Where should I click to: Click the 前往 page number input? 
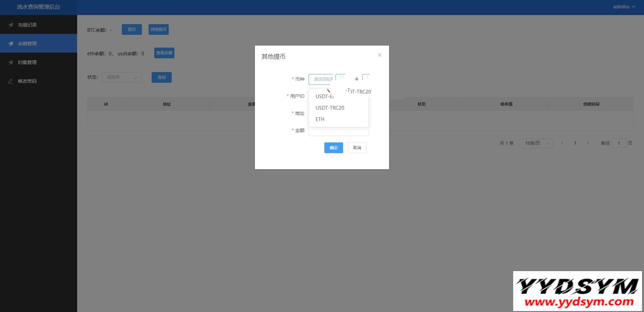[619, 143]
